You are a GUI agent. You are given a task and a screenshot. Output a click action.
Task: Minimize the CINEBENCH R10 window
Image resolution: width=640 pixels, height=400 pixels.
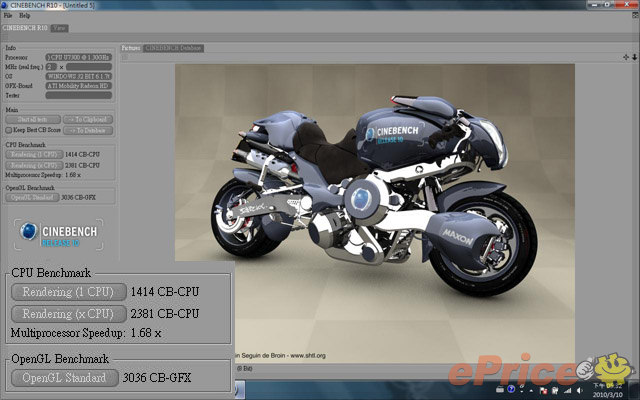(594, 4)
